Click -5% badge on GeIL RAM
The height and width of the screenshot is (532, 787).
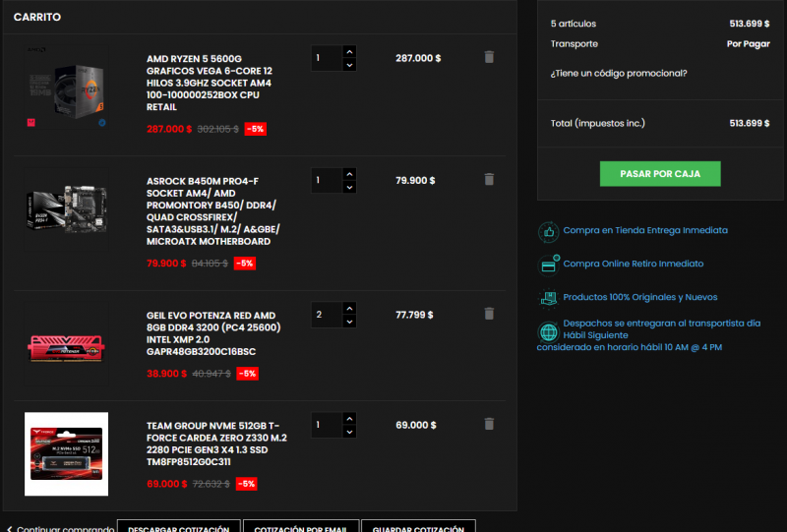pyautogui.click(x=248, y=374)
